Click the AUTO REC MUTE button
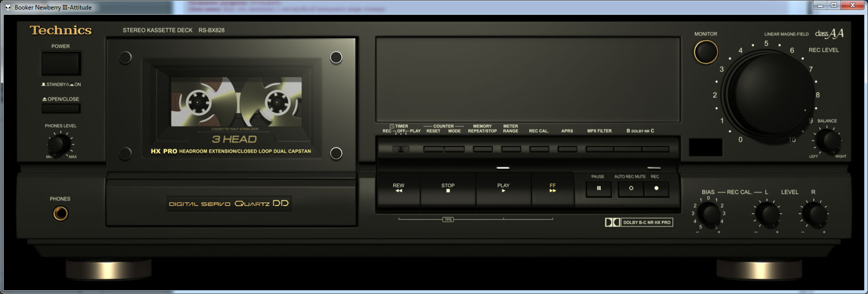Screen dimensions: 868x294 tap(631, 188)
